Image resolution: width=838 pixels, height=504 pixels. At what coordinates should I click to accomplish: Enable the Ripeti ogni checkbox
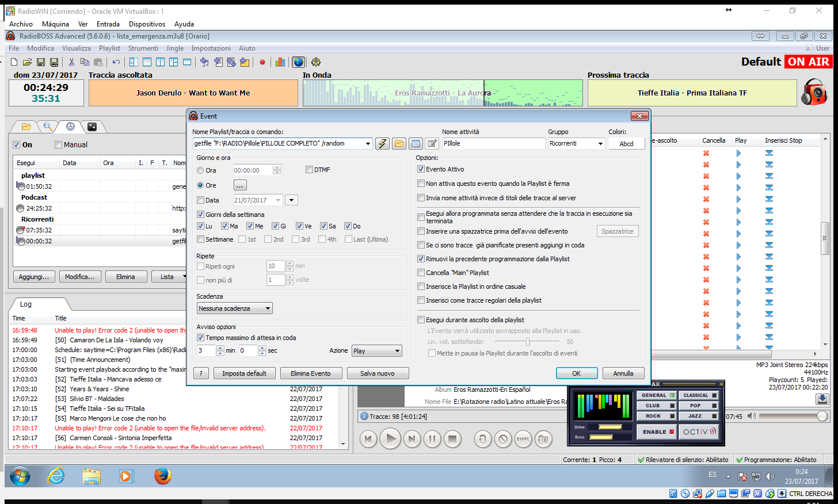pyautogui.click(x=200, y=266)
